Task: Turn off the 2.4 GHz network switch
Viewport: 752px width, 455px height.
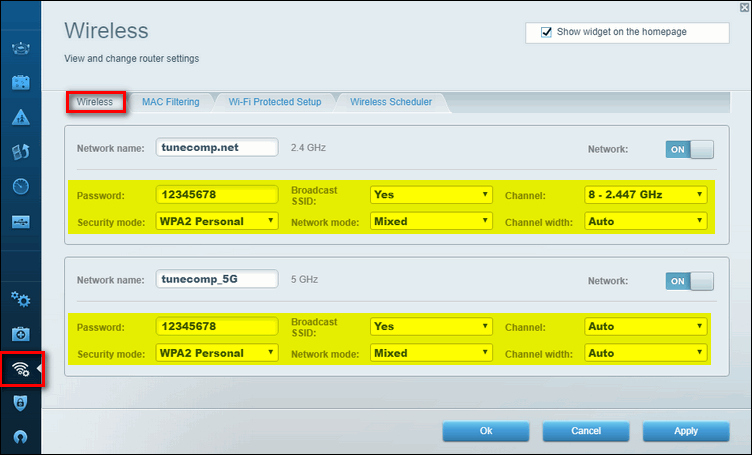Action: 690,149
